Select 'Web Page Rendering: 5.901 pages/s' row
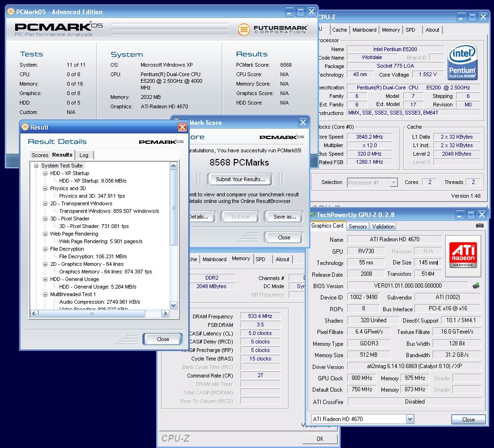This screenshot has width=494, height=448. [x=101, y=241]
